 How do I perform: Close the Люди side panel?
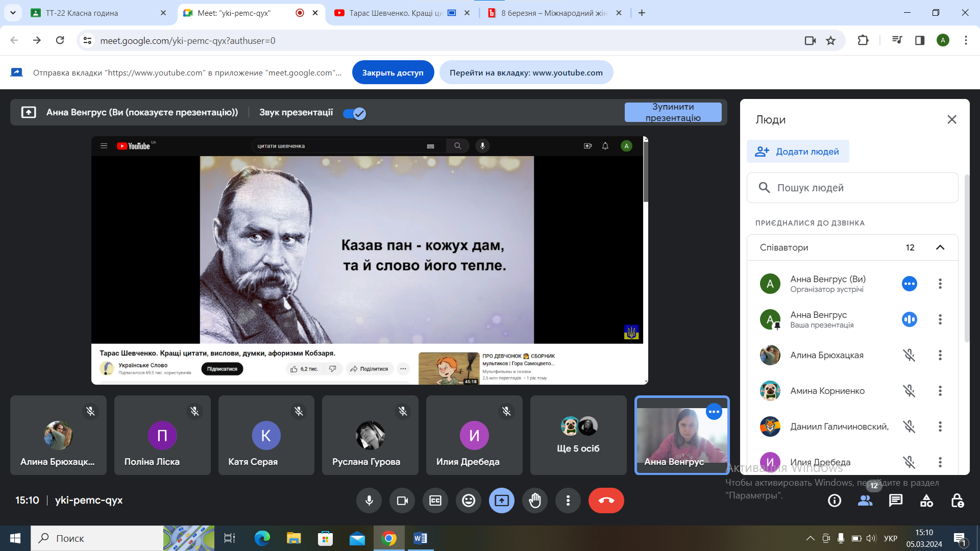[x=952, y=119]
